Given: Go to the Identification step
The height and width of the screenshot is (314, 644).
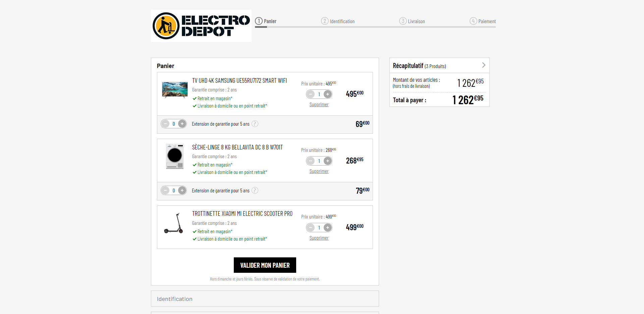Looking at the screenshot, I should tap(338, 21).
